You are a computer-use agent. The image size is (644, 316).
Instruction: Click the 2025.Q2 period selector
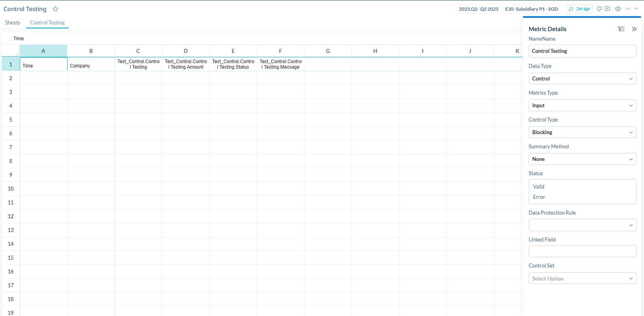click(479, 9)
